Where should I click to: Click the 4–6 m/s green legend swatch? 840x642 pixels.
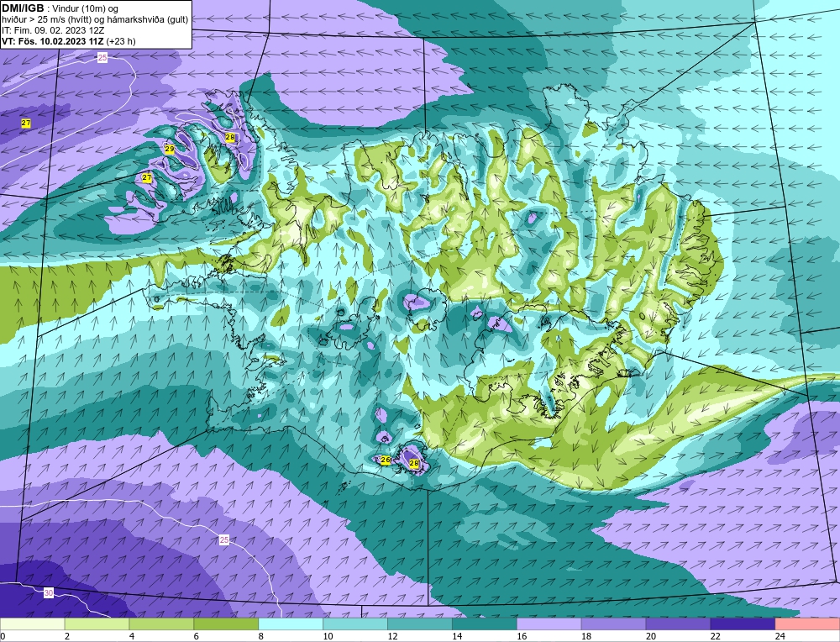click(161, 624)
